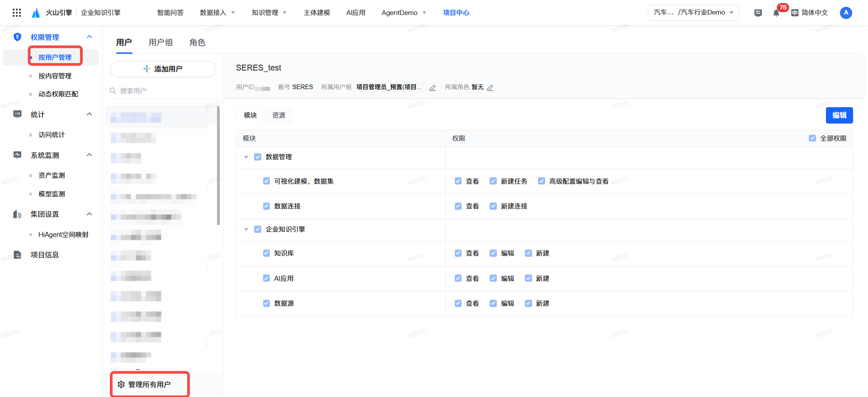Click the 项目信息 sidebar icon
Viewport: 868px width, 397px height.
coord(18,255)
